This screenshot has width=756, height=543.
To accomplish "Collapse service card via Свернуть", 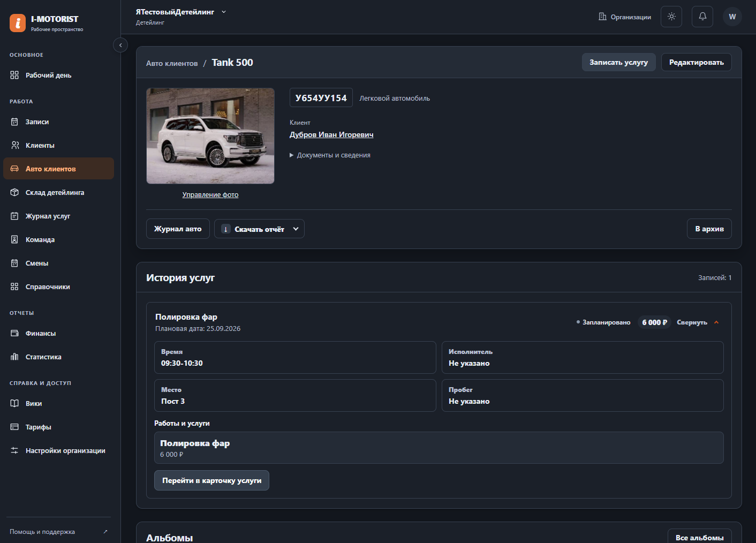I will click(x=698, y=322).
